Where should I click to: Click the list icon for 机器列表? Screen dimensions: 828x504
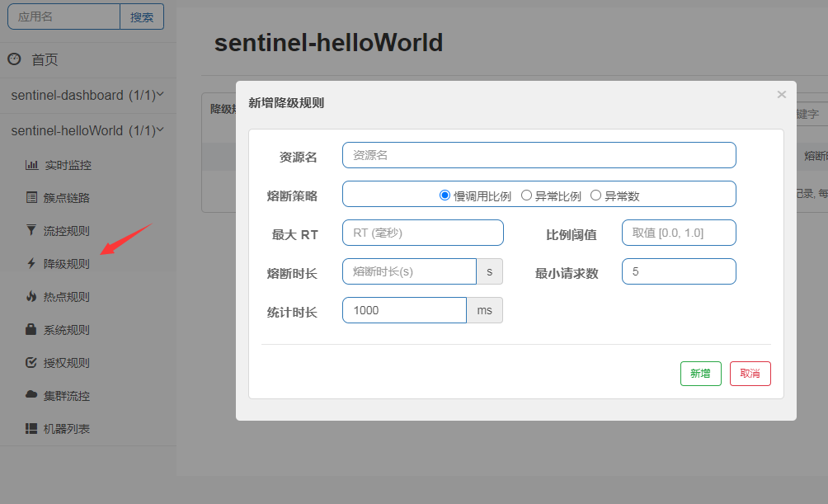[x=31, y=428]
